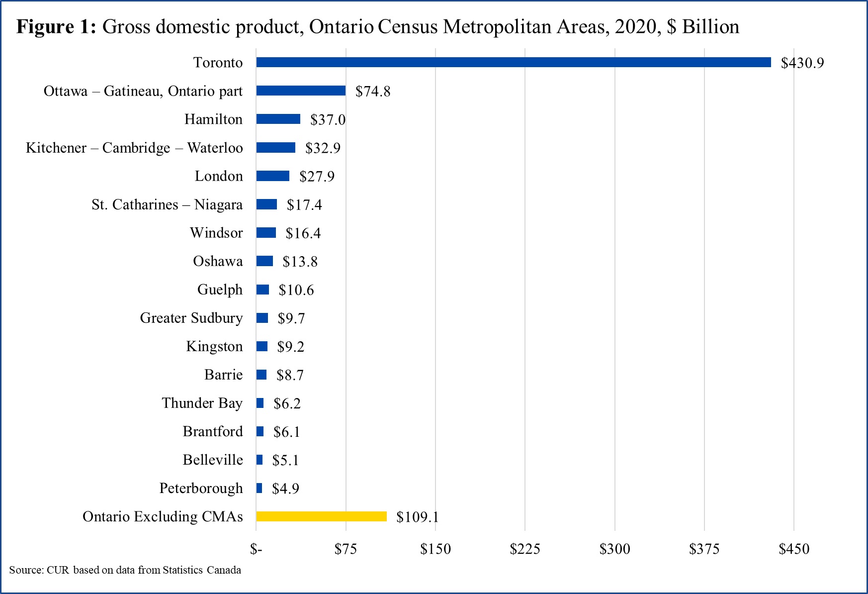868x594 pixels.
Task: Select the $75 axis tick label
Action: pyautogui.click(x=346, y=549)
